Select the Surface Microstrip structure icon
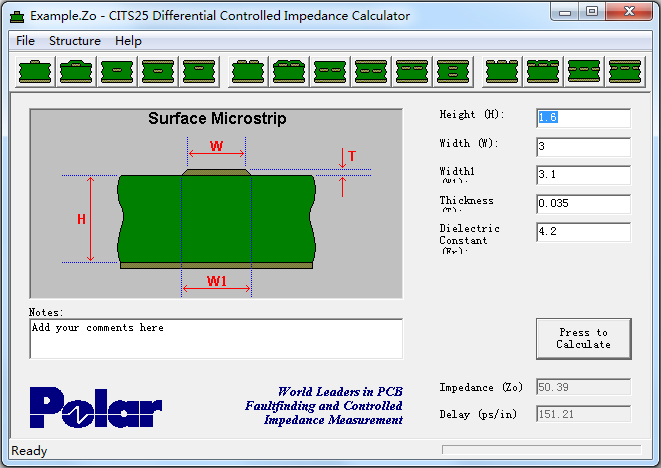This screenshot has height=468, width=661. [35, 71]
